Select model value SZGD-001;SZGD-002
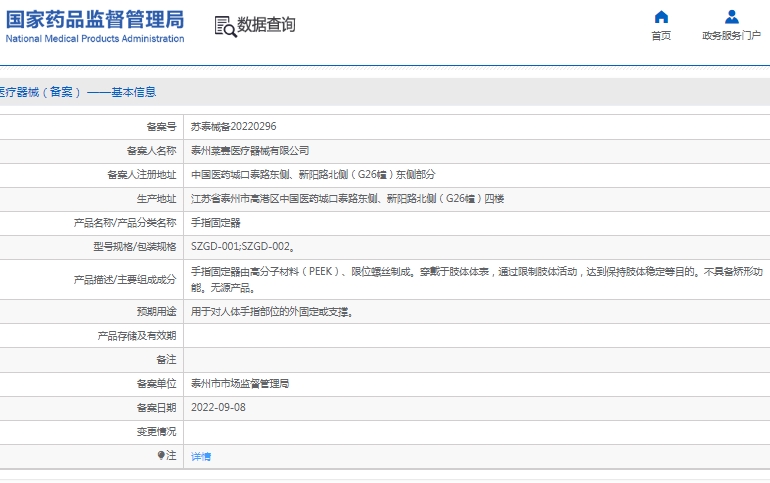Viewport: 770px width, 483px height. 243,246
